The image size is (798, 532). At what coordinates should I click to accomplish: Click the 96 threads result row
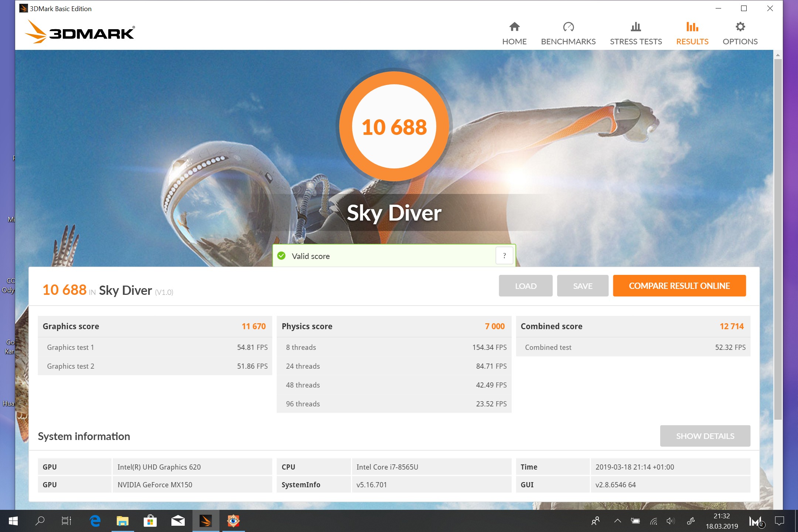pos(394,404)
